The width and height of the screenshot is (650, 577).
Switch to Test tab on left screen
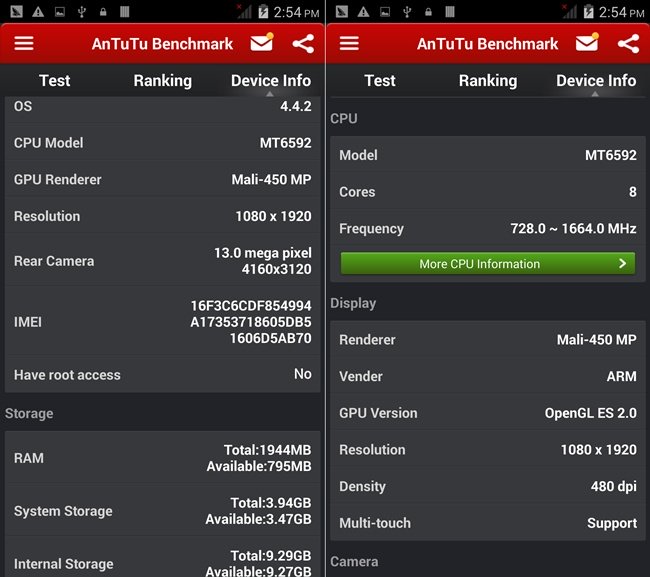tap(55, 81)
